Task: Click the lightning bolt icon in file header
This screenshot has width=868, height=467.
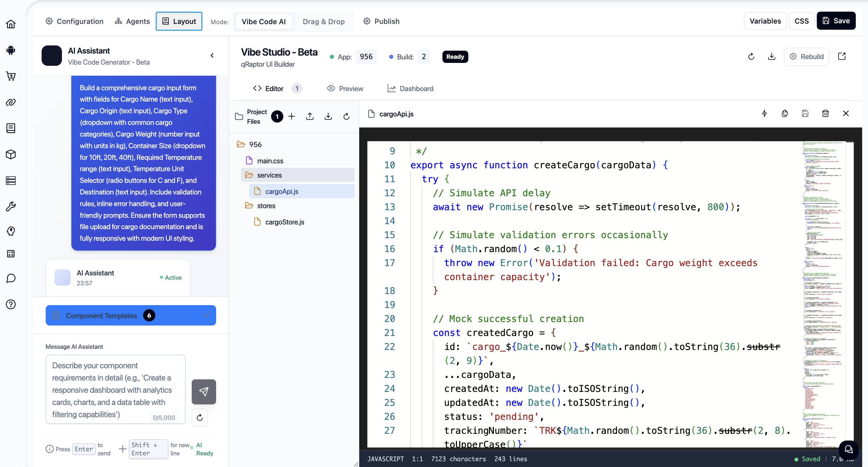Action: 764,114
